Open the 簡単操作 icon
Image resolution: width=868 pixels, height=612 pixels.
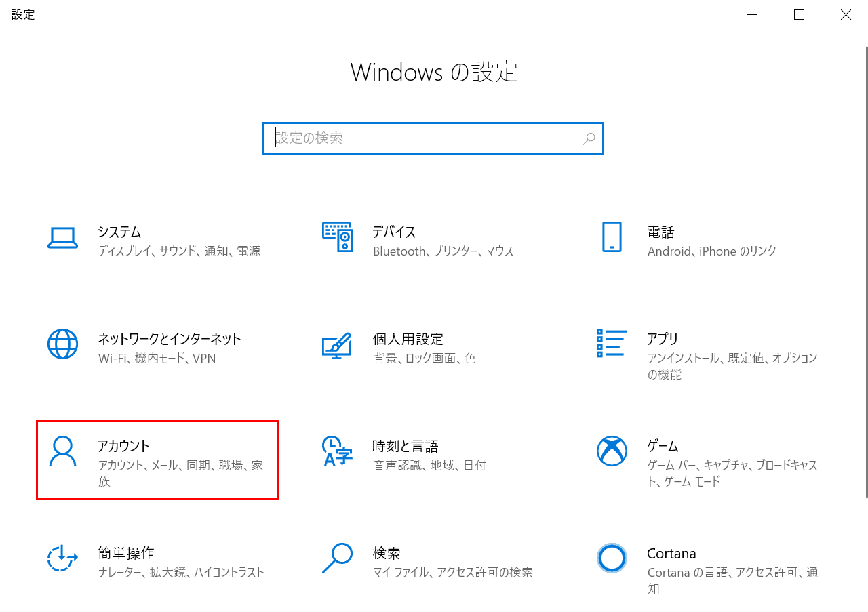(x=62, y=558)
